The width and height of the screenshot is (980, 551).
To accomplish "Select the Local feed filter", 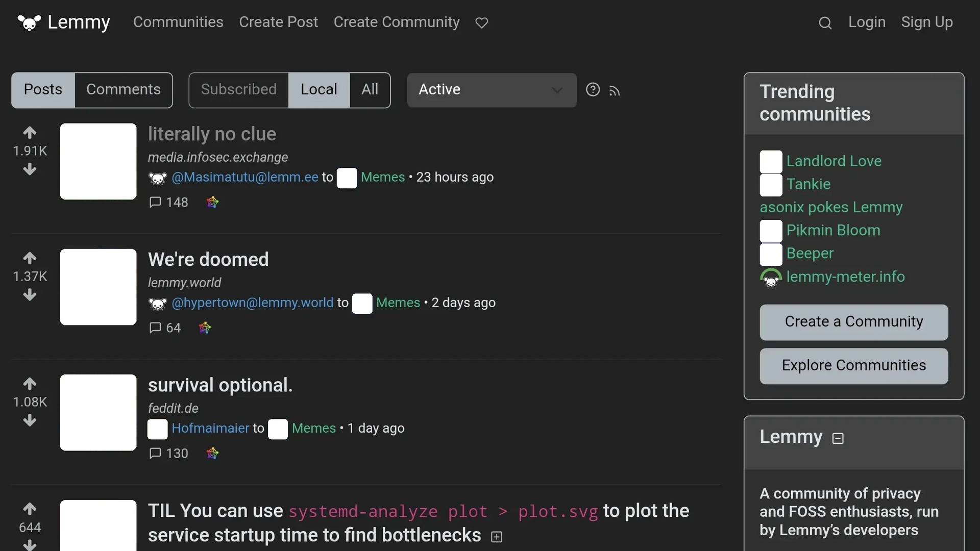I will pos(318,90).
